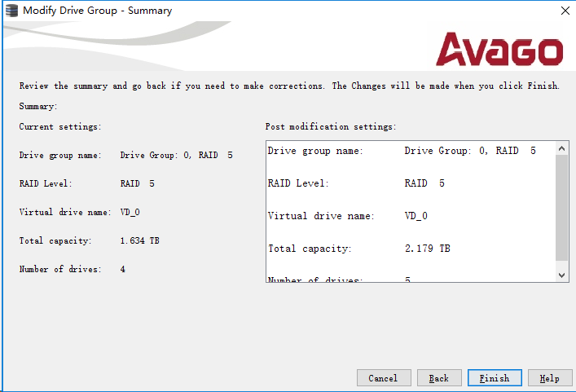576x392 pixels.
Task: Click the Finish button to apply changes
Action: (x=494, y=378)
